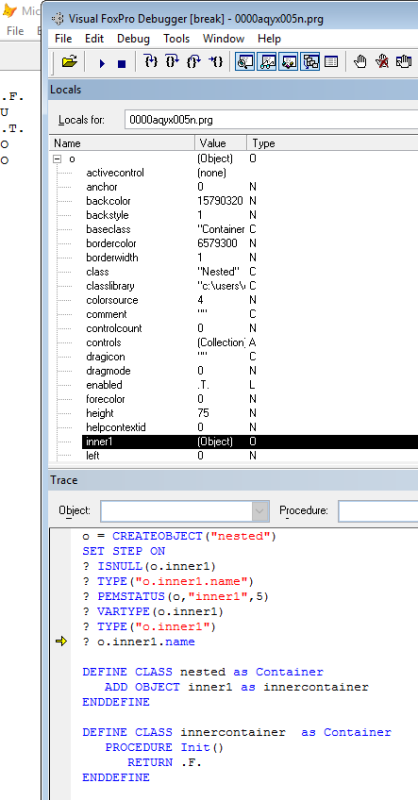Collapse the 'o' object tree node

pyautogui.click(x=58, y=159)
